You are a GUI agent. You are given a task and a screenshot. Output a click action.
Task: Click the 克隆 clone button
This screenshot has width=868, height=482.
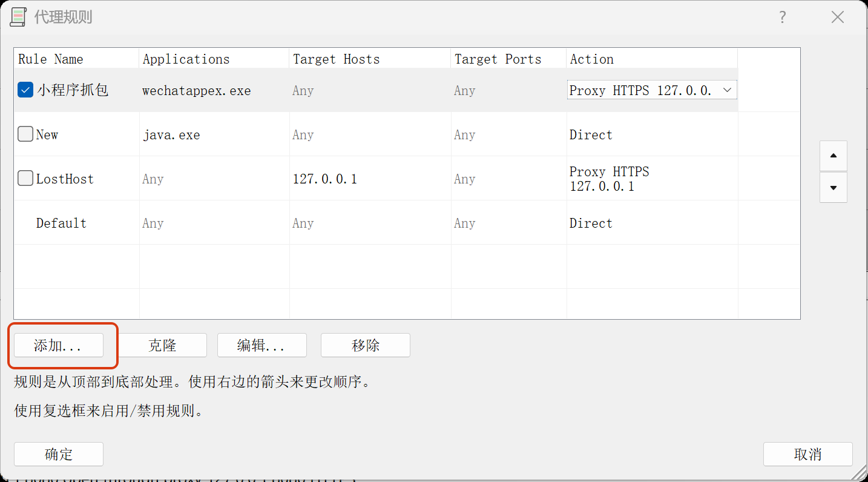coord(162,346)
